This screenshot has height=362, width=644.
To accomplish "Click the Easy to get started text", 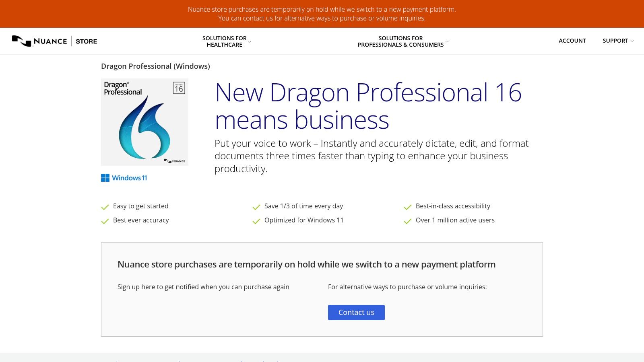I will 141,206.
